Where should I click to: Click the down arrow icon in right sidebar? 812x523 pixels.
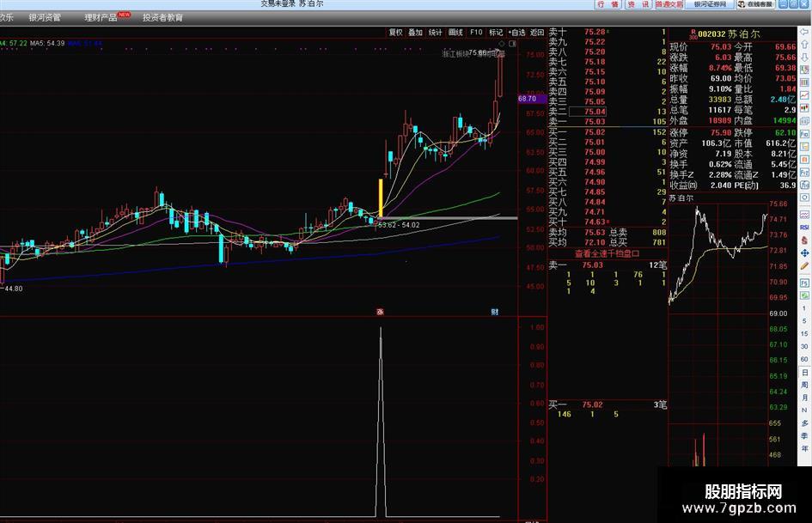click(x=804, y=57)
